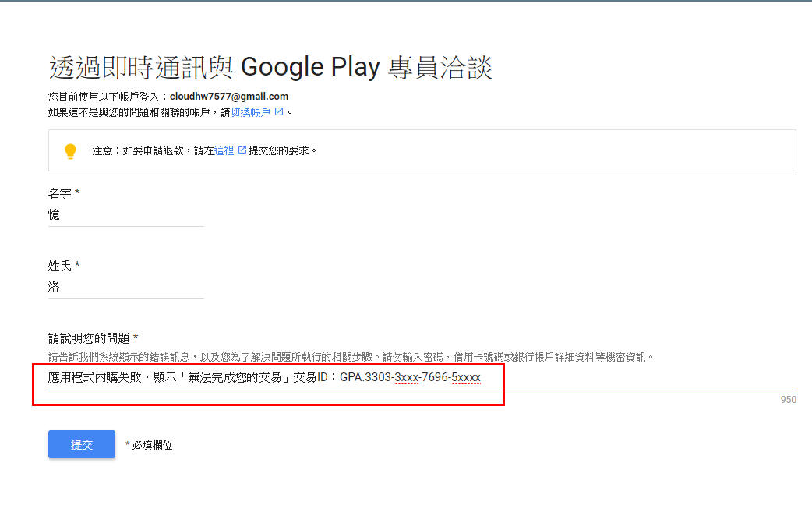Click the grey helper text under 請說明您的問題

point(351,357)
